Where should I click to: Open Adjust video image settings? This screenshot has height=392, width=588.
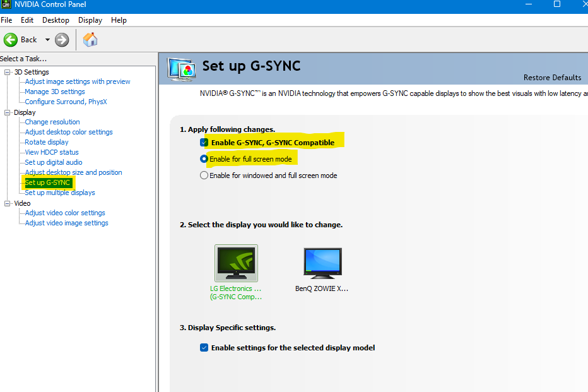click(x=66, y=223)
